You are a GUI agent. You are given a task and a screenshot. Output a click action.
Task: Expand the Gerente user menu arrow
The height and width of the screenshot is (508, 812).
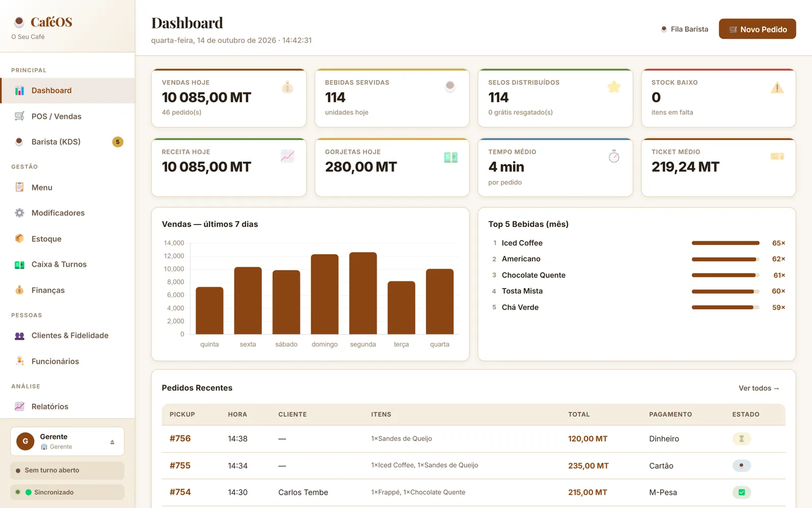[x=112, y=442]
